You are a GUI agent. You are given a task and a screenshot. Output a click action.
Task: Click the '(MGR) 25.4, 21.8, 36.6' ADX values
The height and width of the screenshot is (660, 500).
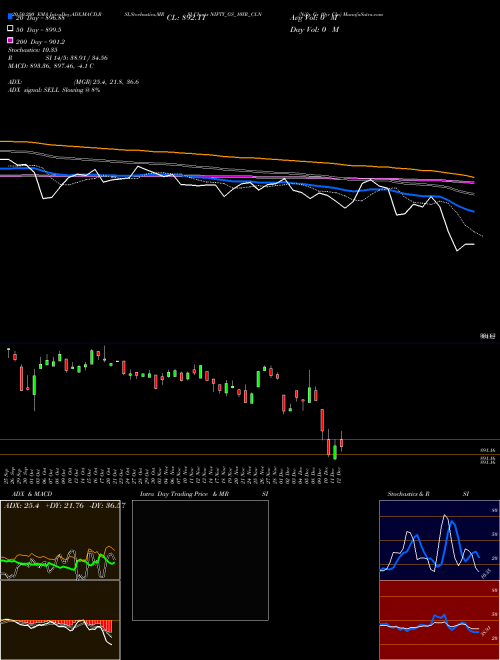pyautogui.click(x=106, y=82)
